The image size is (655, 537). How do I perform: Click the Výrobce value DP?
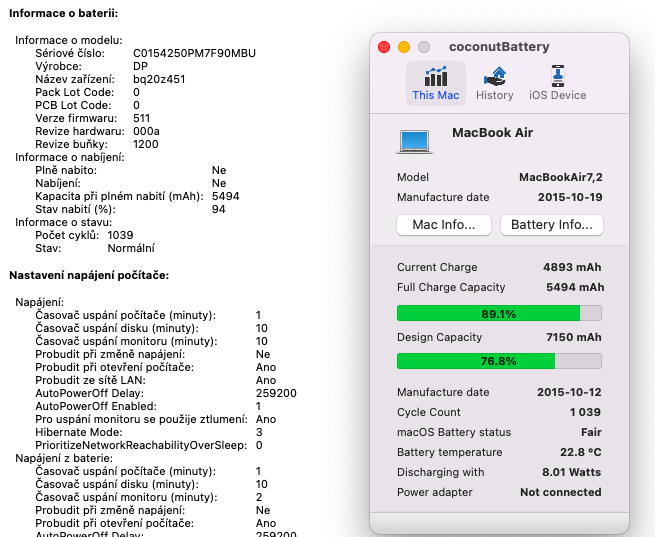[140, 66]
